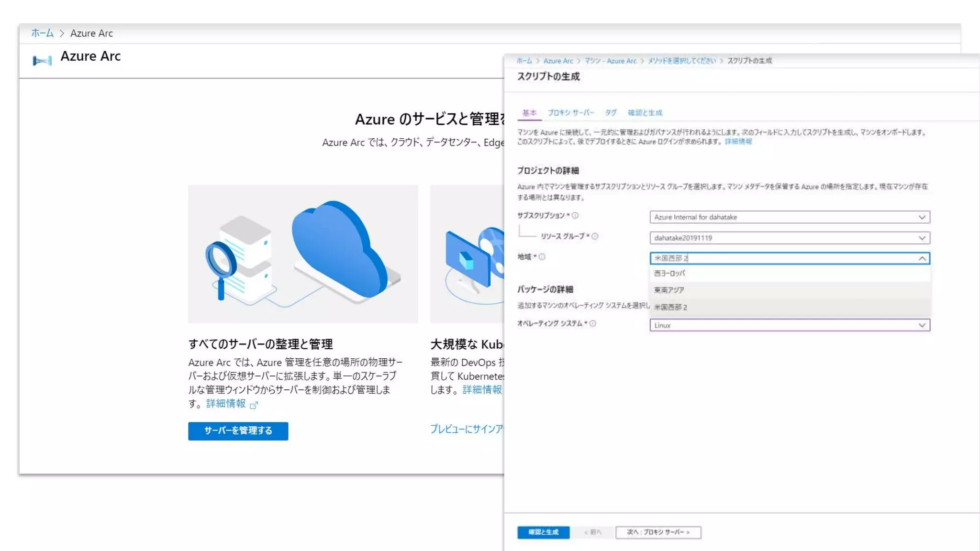
Task: Click the サーバーを管理する button
Action: click(x=238, y=431)
